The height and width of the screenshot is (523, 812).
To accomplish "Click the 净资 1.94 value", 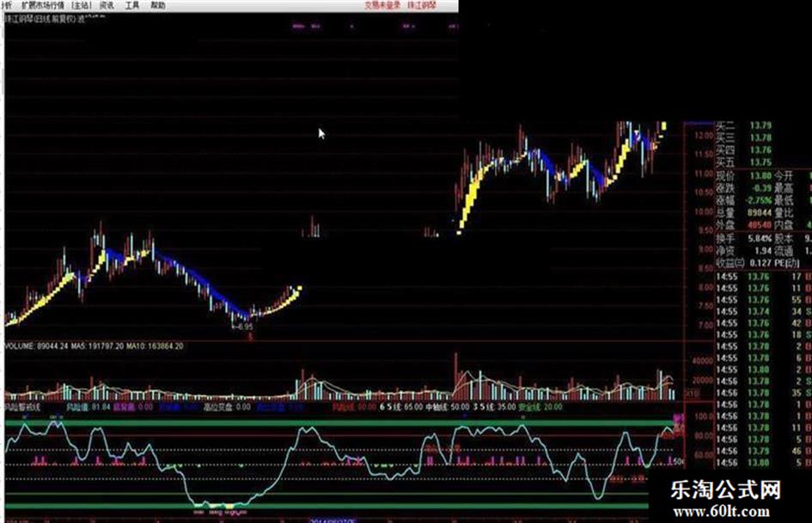I will (x=763, y=251).
